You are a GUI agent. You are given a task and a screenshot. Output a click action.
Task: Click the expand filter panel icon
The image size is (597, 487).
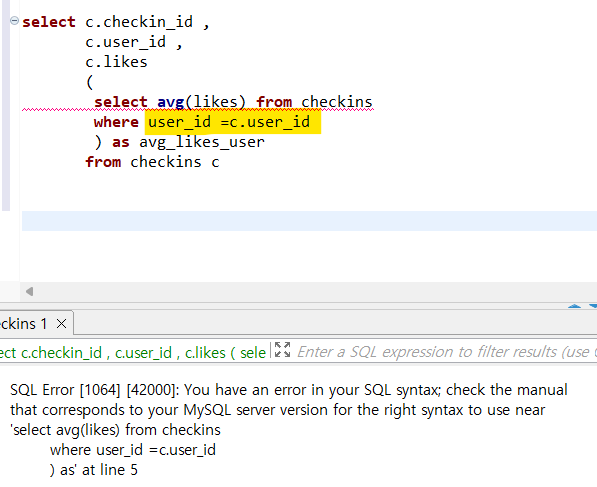click(x=282, y=350)
